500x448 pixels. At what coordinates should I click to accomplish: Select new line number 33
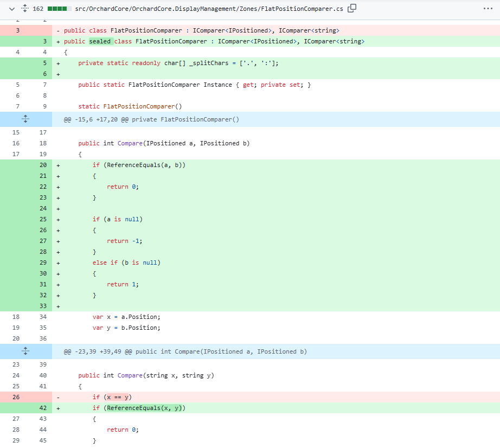(43, 306)
